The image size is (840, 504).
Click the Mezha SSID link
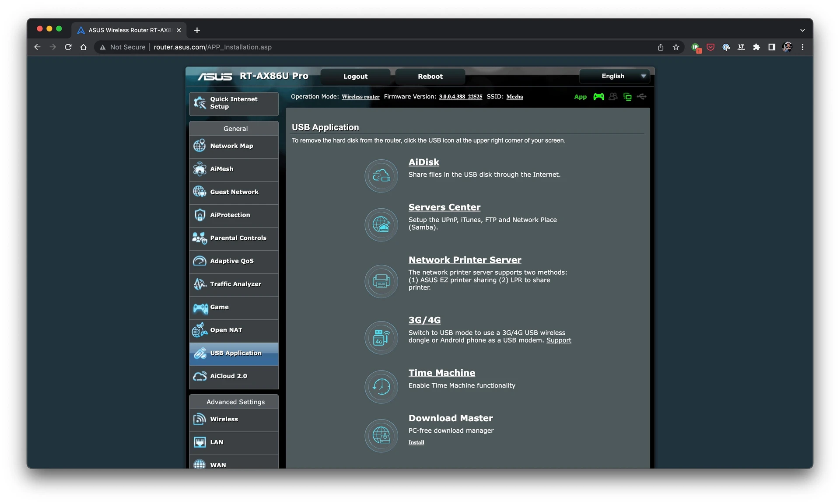pyautogui.click(x=514, y=97)
